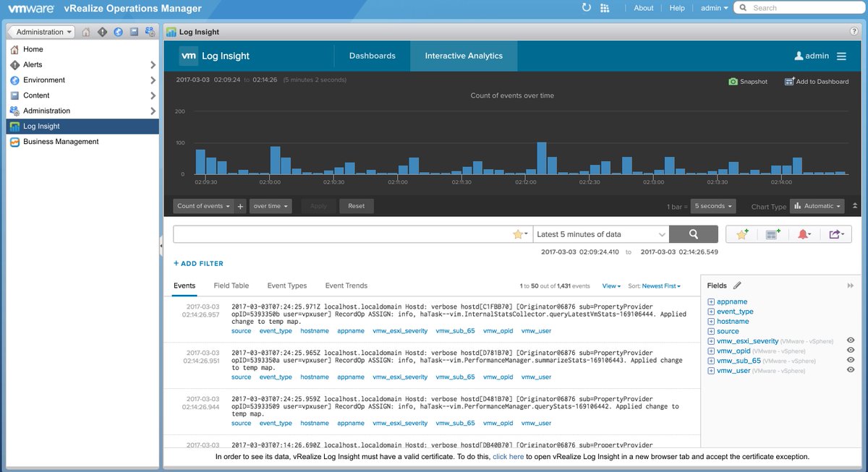
Task: Click the Log Insight panel title icon
Action: click(171, 32)
